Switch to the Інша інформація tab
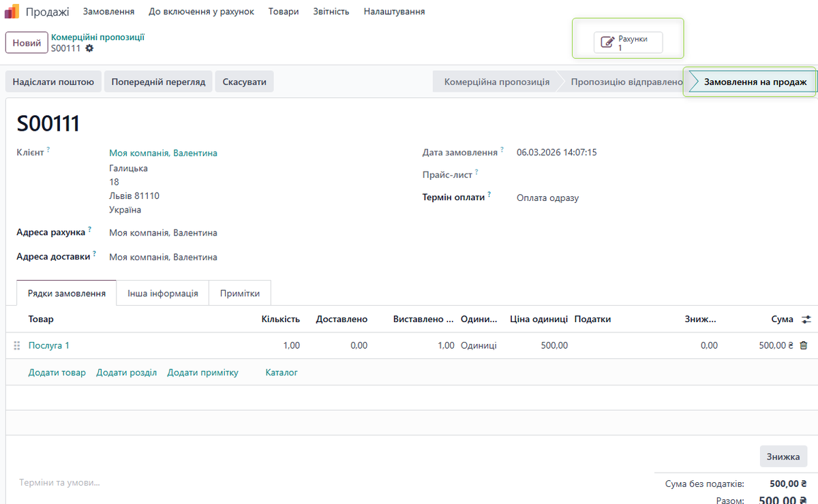Viewport: 818px width, 504px height. click(x=162, y=294)
